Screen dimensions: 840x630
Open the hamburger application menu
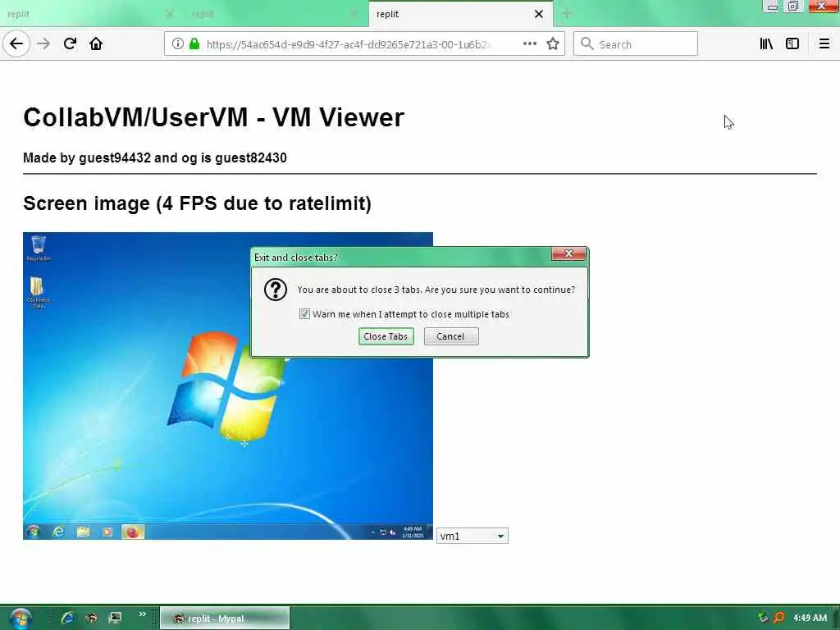click(x=824, y=44)
